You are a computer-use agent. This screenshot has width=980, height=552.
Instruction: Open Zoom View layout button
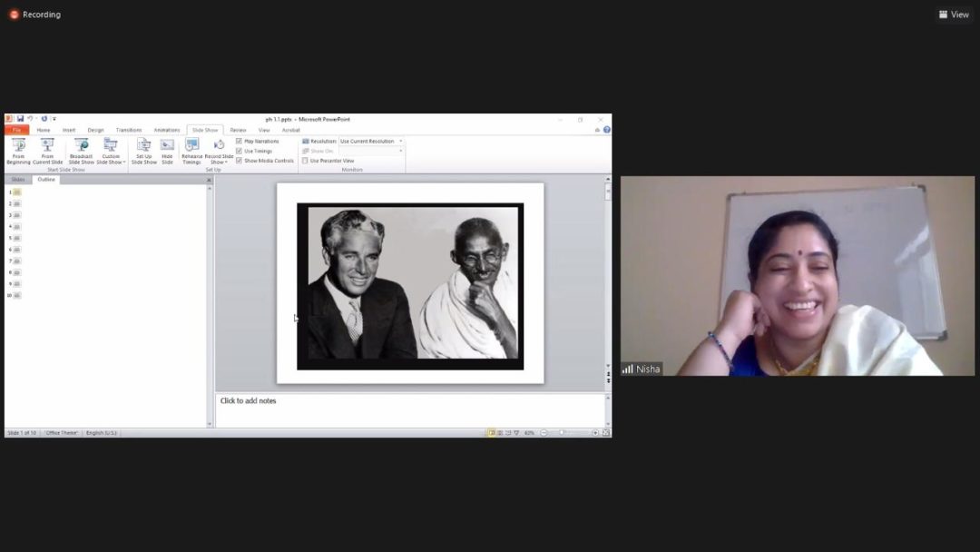[954, 15]
